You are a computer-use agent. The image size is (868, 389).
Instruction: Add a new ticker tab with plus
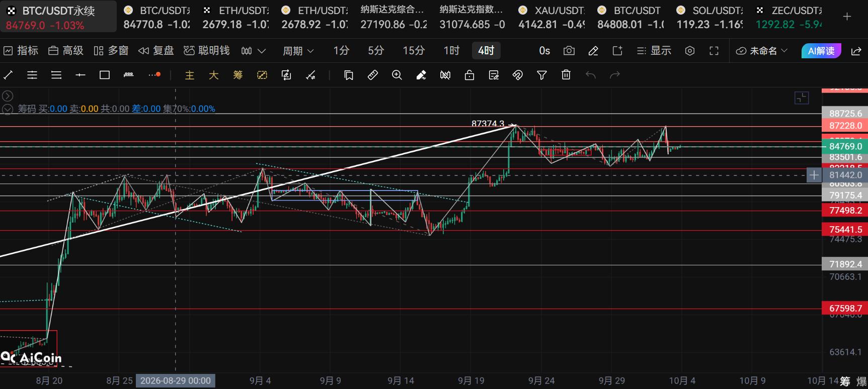pos(847,17)
